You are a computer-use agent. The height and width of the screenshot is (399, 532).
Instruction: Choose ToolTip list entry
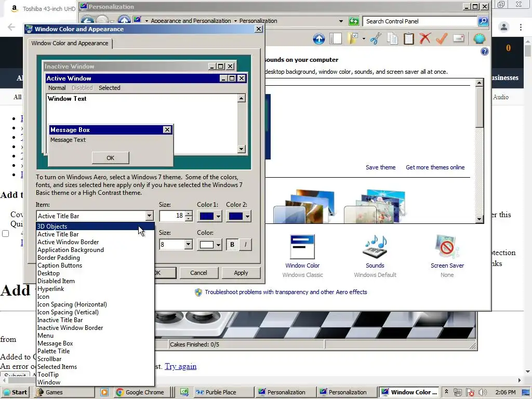pos(96,375)
